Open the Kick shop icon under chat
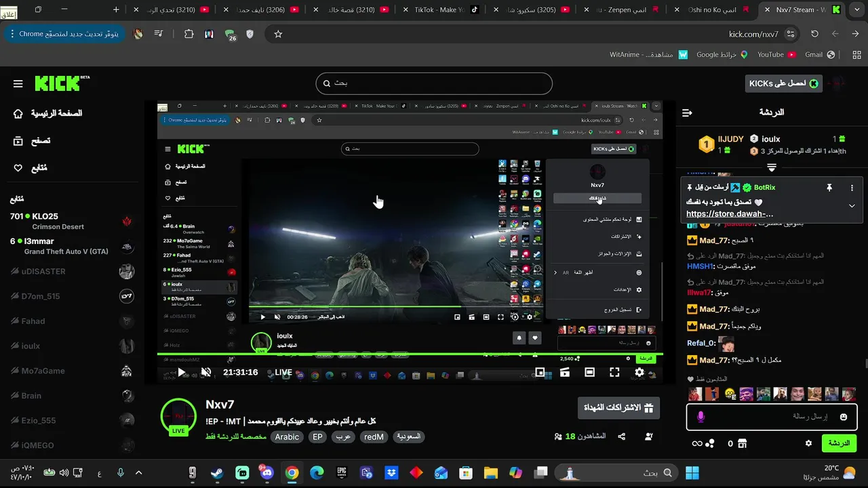868x488 pixels. (742, 443)
